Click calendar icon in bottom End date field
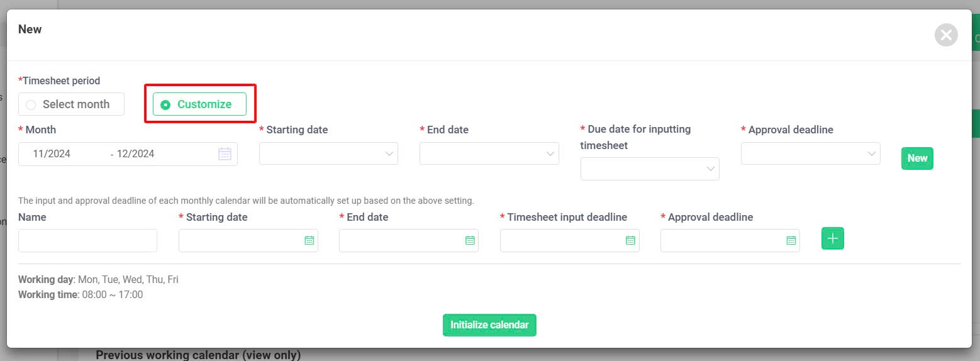The image size is (980, 361). coord(470,240)
